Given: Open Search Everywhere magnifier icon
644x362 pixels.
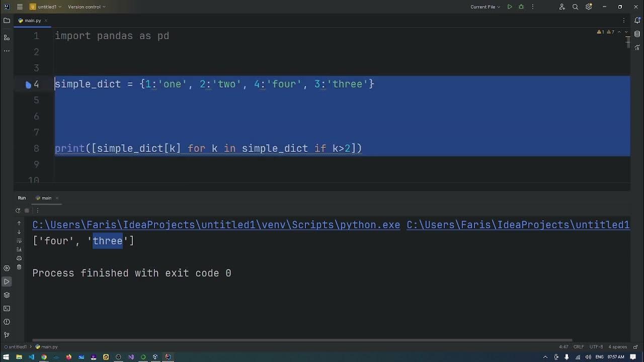Looking at the screenshot, I should tap(575, 7).
